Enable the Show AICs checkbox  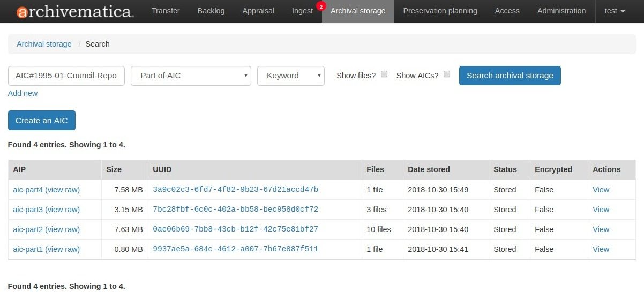click(447, 74)
